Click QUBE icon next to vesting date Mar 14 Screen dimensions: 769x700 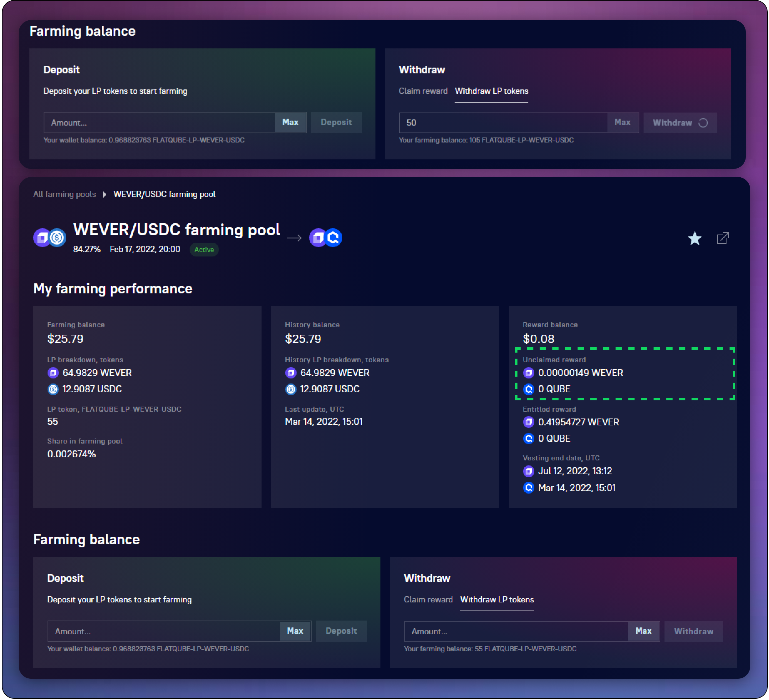point(528,488)
